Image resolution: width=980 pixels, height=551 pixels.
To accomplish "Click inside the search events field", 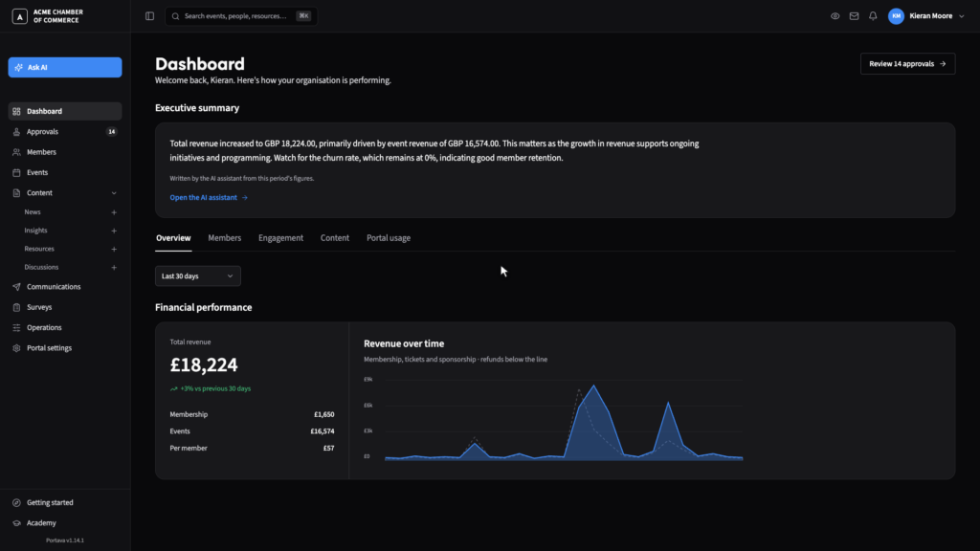I will (240, 16).
